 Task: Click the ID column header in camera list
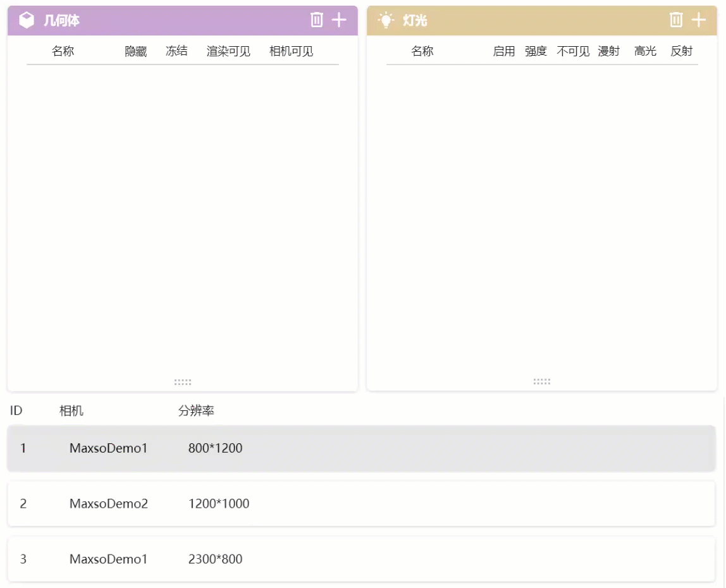point(16,411)
